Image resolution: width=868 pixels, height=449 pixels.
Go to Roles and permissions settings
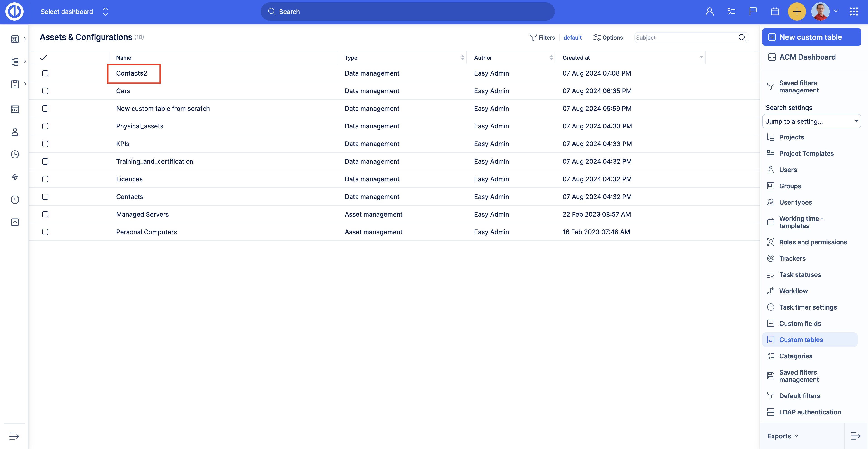click(x=812, y=242)
